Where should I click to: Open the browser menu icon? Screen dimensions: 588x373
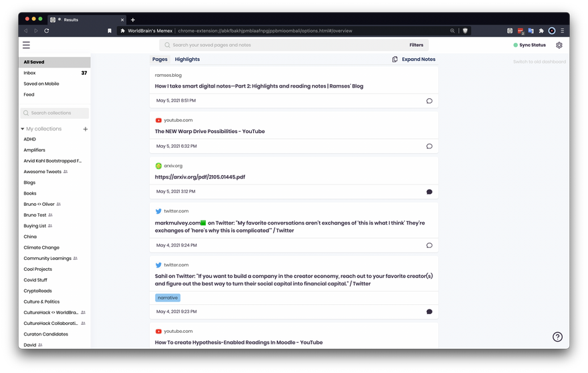click(562, 31)
